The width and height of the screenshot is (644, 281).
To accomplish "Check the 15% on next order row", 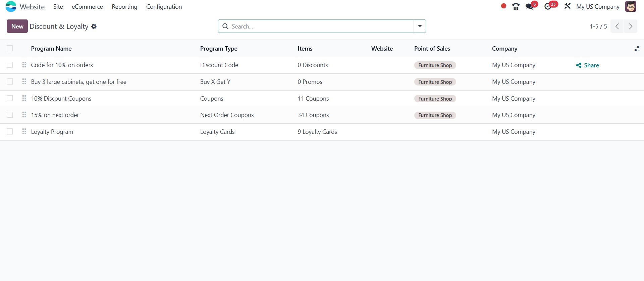I will 10,115.
